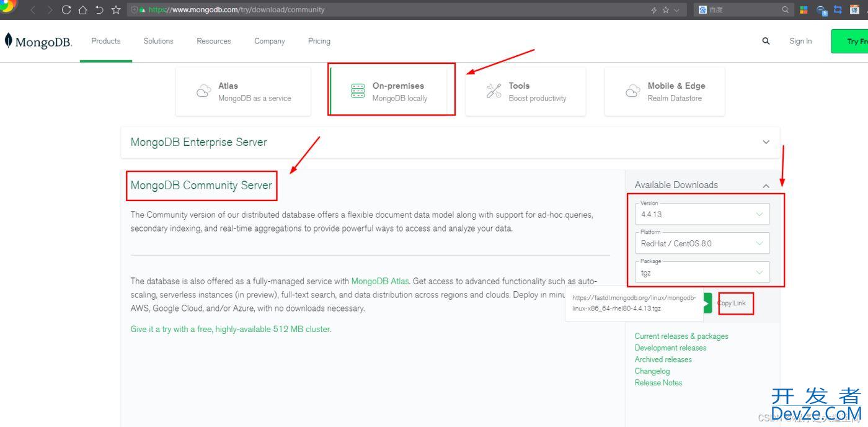This screenshot has width=868, height=427.
Task: Click the MongoDB Community Server heading
Action: click(201, 185)
